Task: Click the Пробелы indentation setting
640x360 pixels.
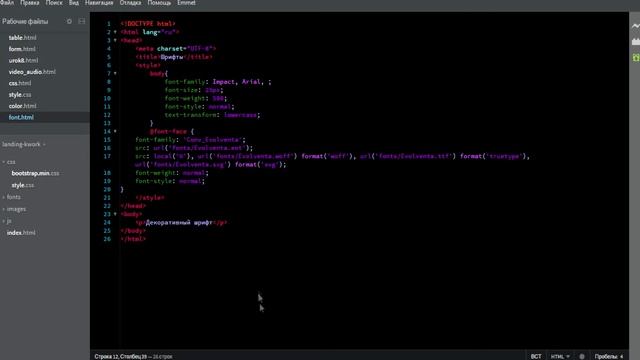Action: [606, 356]
